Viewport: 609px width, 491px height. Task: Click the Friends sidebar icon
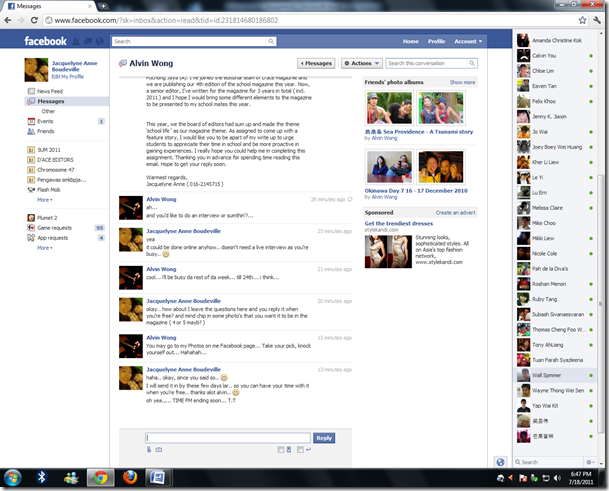click(x=31, y=131)
